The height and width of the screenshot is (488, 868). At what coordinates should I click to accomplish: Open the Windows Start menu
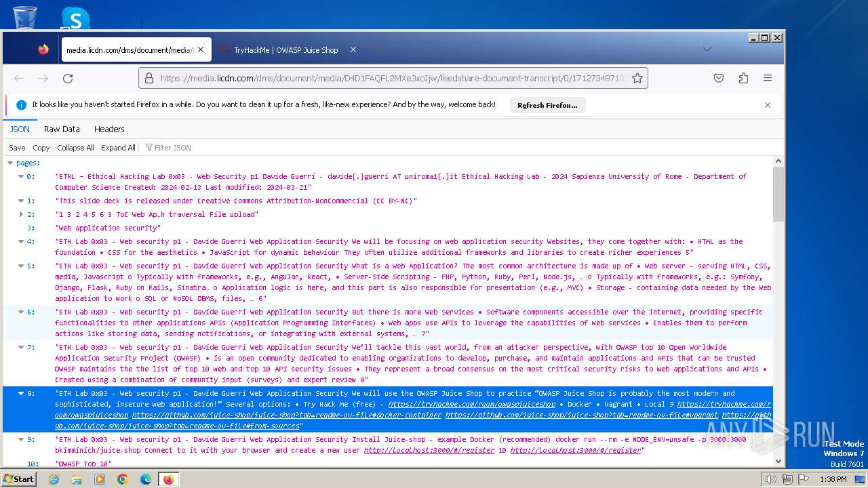coord(19,479)
